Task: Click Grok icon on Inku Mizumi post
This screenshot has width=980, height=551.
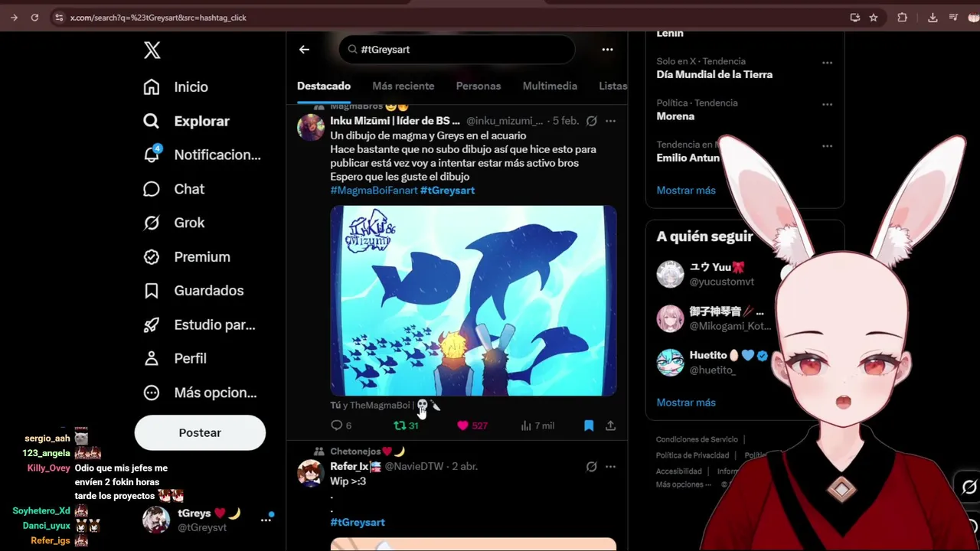Action: [x=591, y=121]
